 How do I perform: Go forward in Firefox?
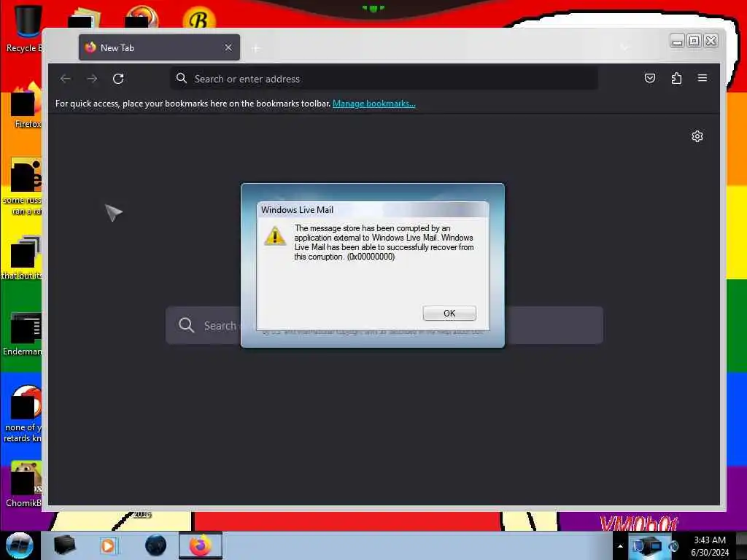click(92, 79)
